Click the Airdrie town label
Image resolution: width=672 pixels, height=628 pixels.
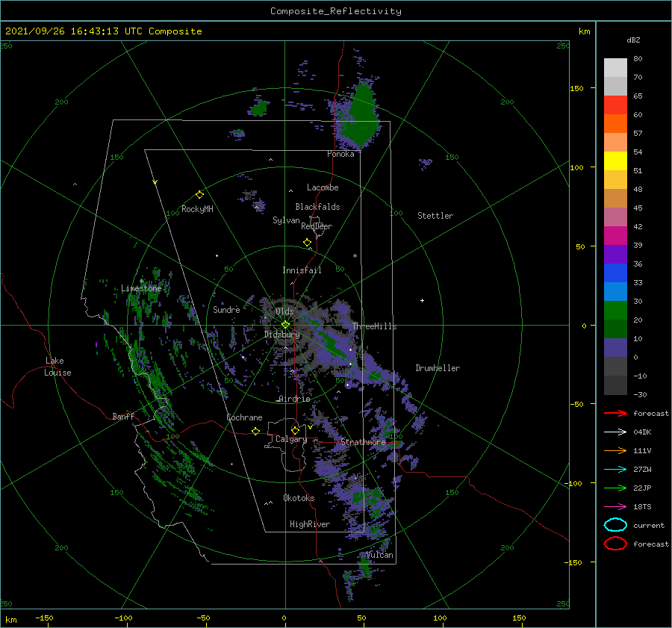294,399
